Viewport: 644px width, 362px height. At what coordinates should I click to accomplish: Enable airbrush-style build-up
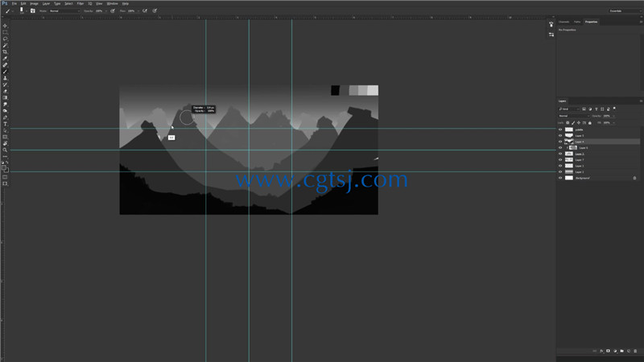145,11
